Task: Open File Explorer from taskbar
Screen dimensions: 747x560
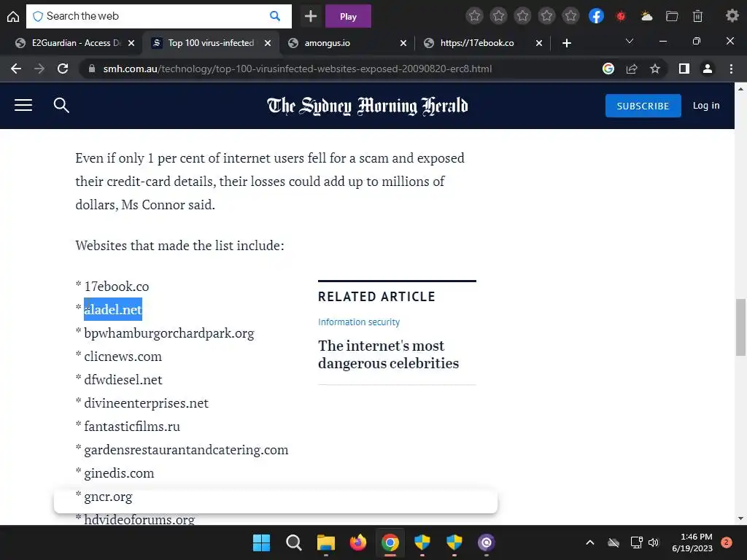Action: [x=326, y=542]
